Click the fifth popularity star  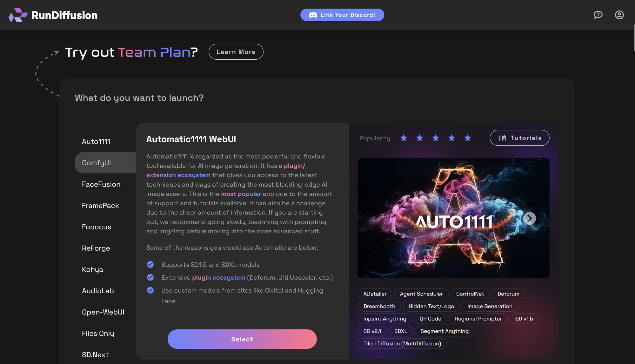pos(467,138)
